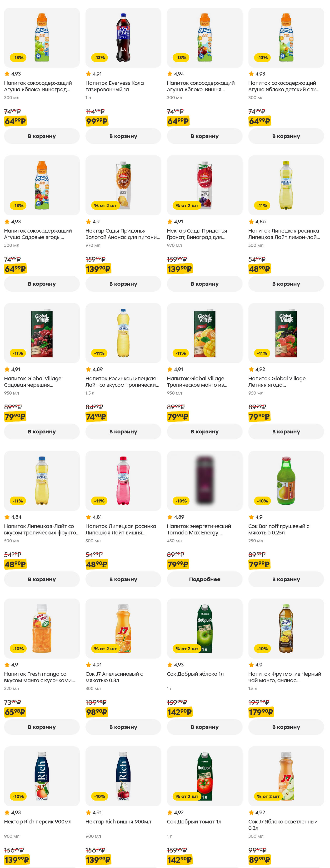330x868 pixels.
Task: Open the Global Village Тропическое манго title link
Action: [197, 381]
